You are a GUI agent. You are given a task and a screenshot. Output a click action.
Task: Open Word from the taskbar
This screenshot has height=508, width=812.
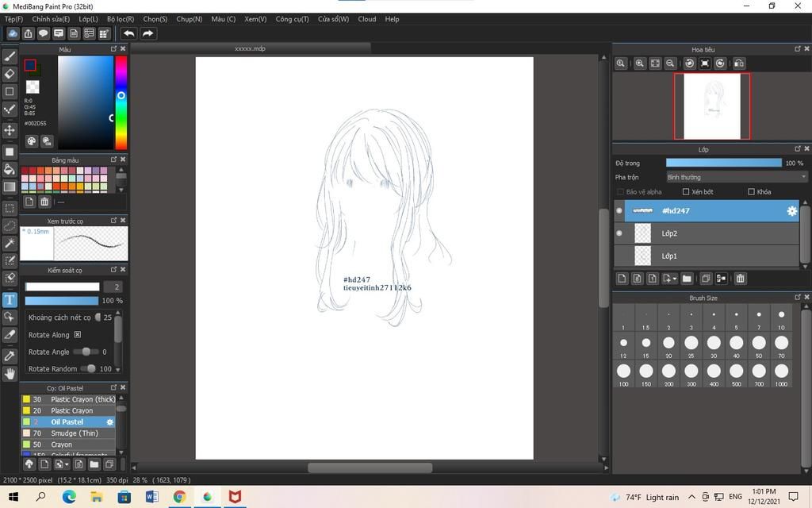pos(151,497)
